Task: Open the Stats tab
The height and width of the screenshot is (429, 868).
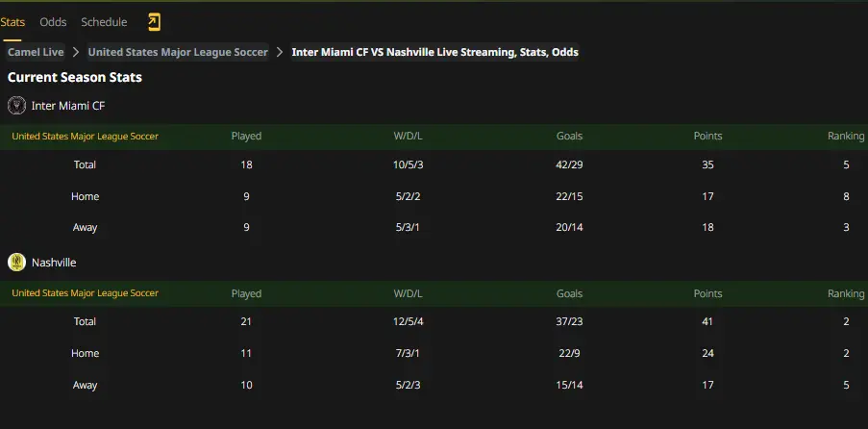Action: (x=12, y=22)
